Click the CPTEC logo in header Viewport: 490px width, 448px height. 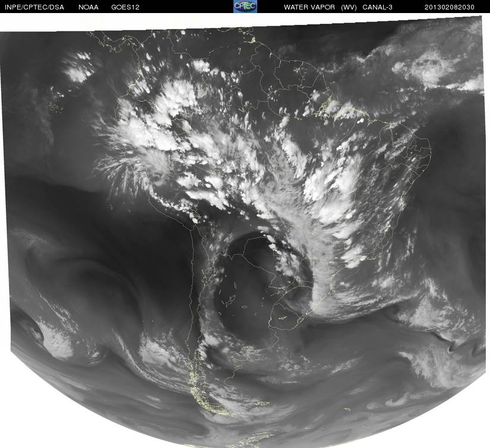point(245,7)
